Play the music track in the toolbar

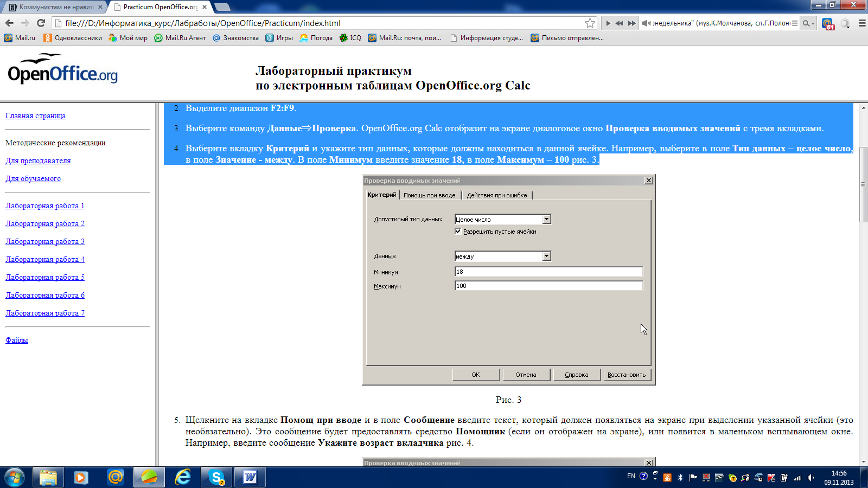point(608,23)
